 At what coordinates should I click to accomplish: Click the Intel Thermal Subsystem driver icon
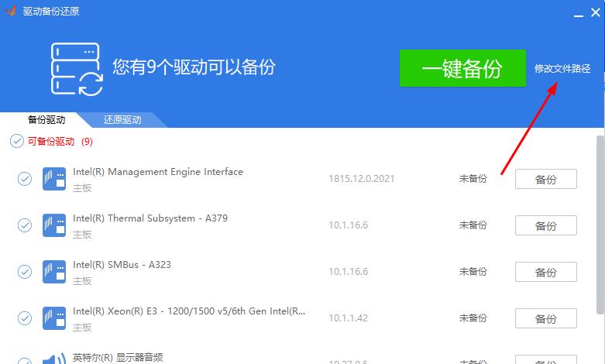(53, 225)
